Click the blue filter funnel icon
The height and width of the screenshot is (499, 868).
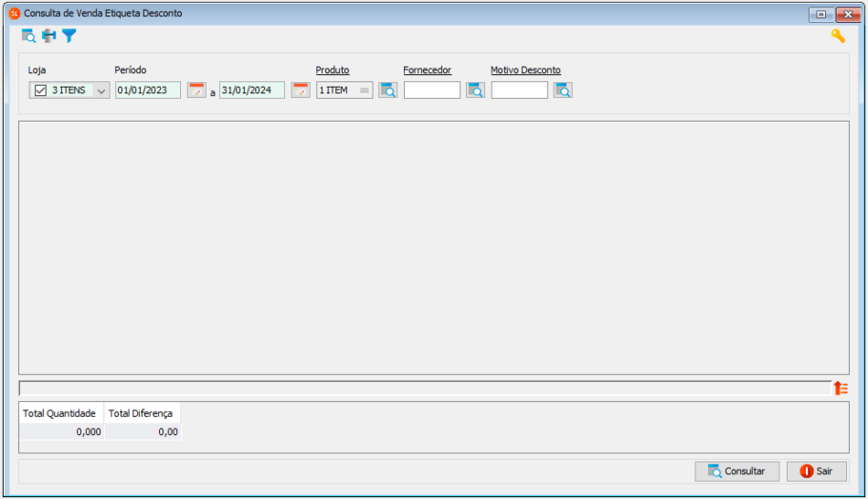(69, 37)
